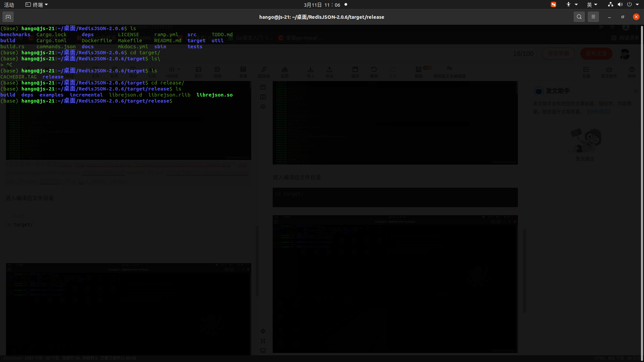Click the orange tray application icon

[553, 5]
